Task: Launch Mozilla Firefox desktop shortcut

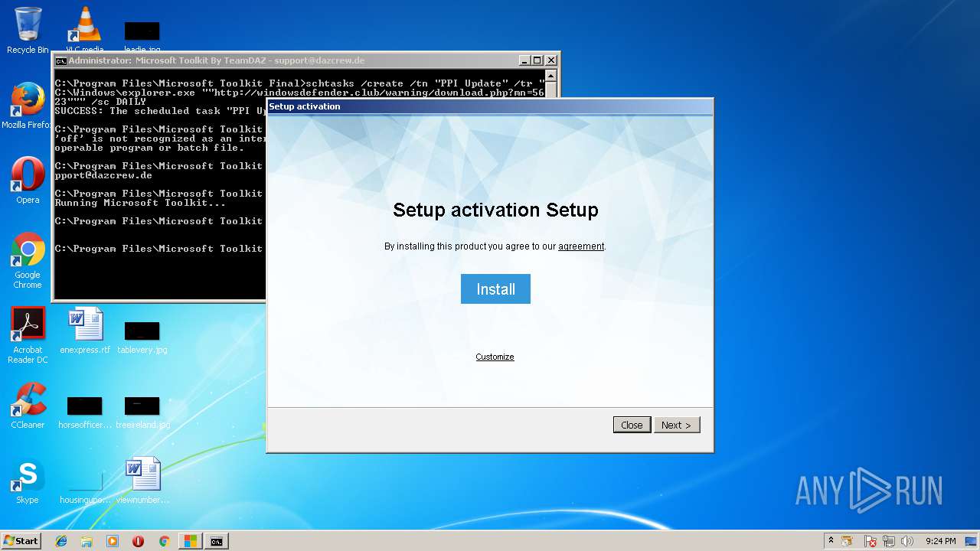Action: point(28,106)
